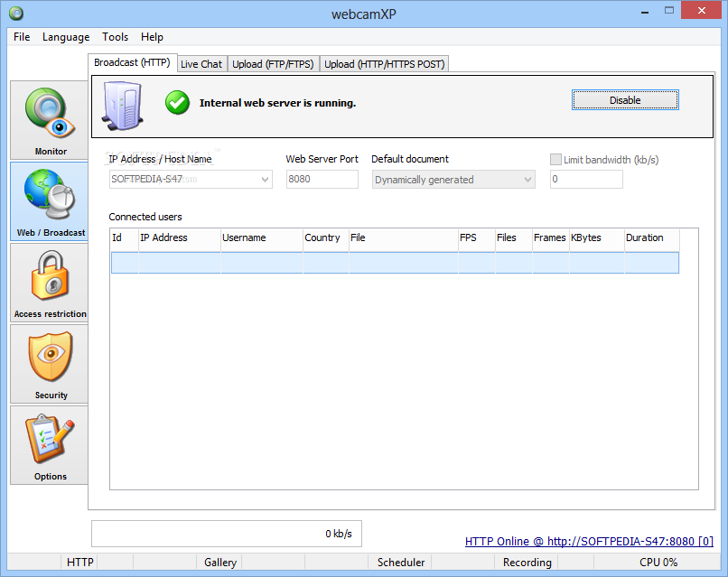Click the green checkmark status icon
This screenshot has height=577, width=728.
coord(177,103)
